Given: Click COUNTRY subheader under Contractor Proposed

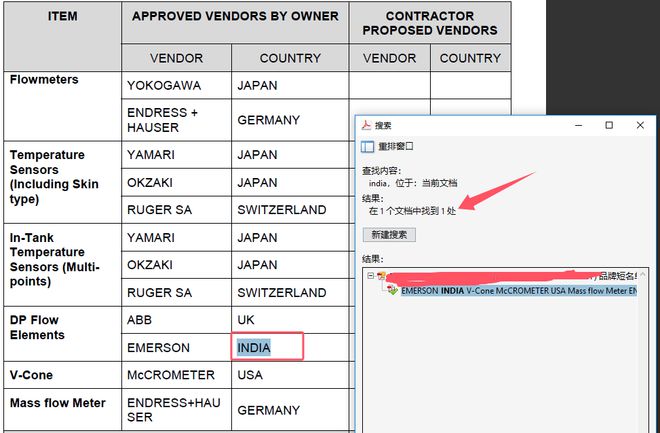Looking at the screenshot, I should (470, 58).
